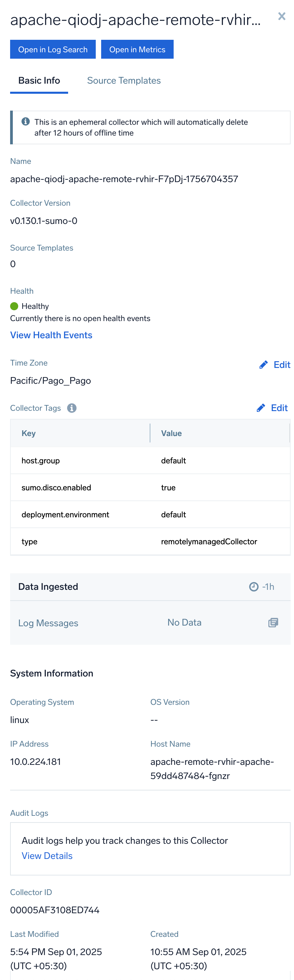The width and height of the screenshot is (294, 980).
Task: Click the Collector ID value 00005AF3108ED744
Action: (x=55, y=910)
